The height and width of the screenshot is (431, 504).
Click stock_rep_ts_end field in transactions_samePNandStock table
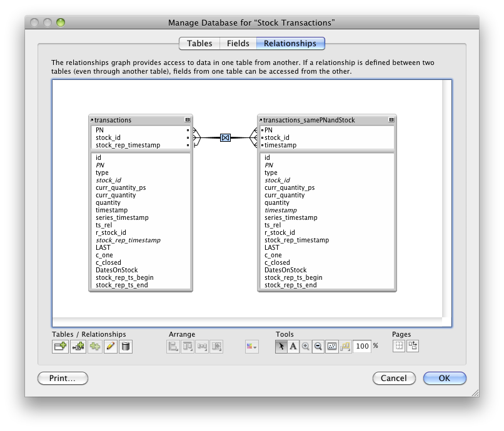coord(291,285)
